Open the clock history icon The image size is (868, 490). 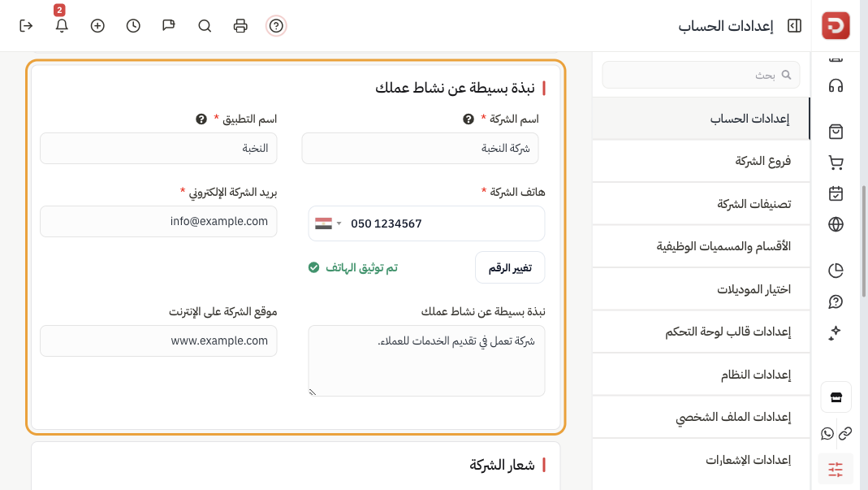(x=133, y=26)
